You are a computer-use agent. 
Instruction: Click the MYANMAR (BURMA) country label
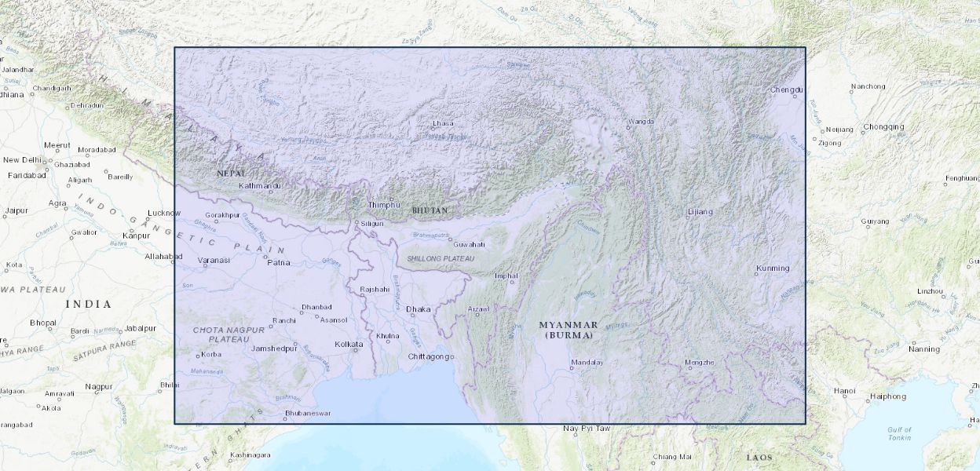point(569,330)
